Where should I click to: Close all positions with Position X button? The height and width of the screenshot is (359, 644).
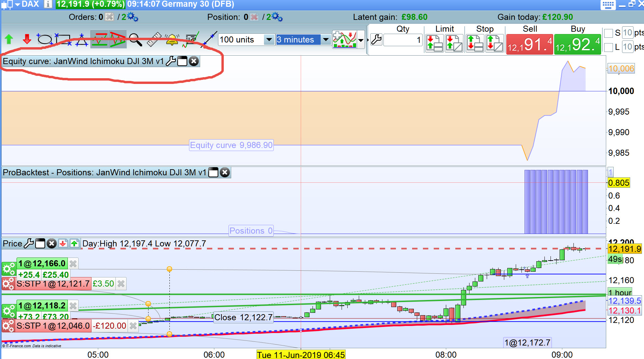(x=254, y=17)
